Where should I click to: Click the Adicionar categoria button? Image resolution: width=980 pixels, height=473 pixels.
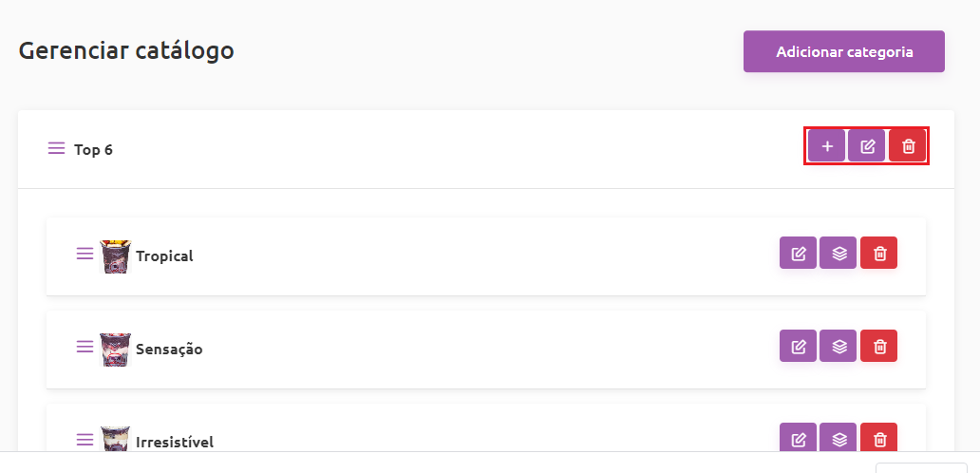pyautogui.click(x=844, y=52)
